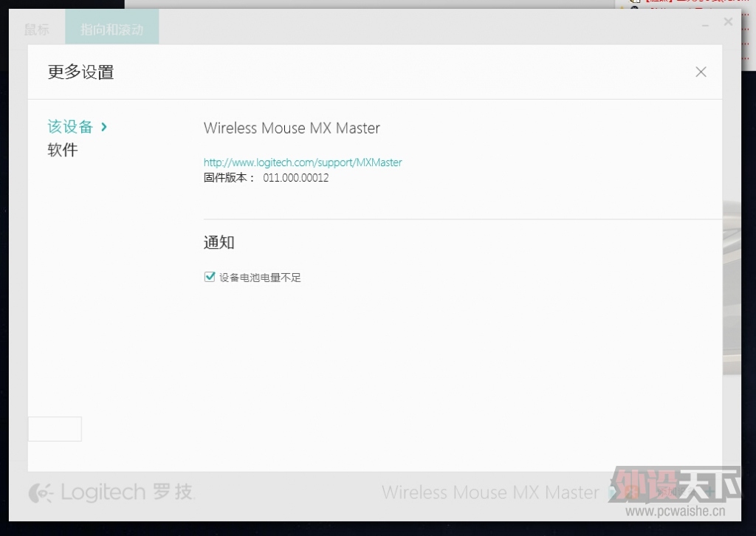Toggle the 设备电池电量不足 notification checkbox
Screen dimensions: 756x536
[x=209, y=277]
